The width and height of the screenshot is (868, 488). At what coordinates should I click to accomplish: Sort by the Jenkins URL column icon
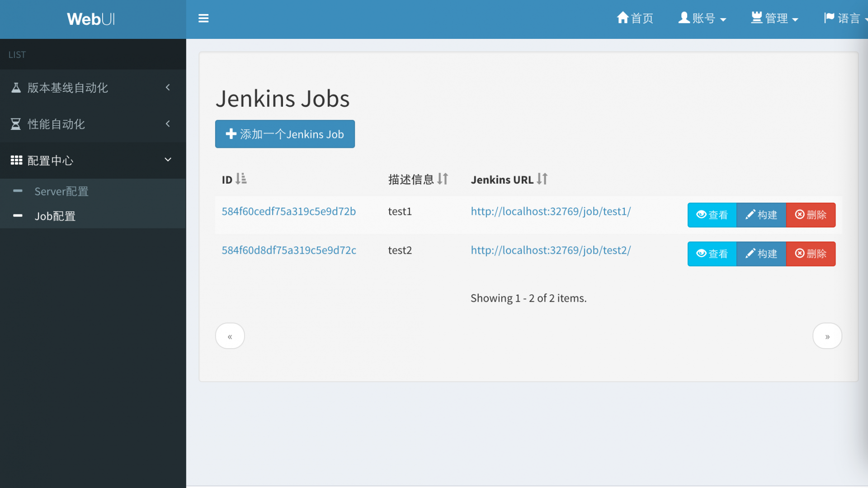[x=542, y=179]
